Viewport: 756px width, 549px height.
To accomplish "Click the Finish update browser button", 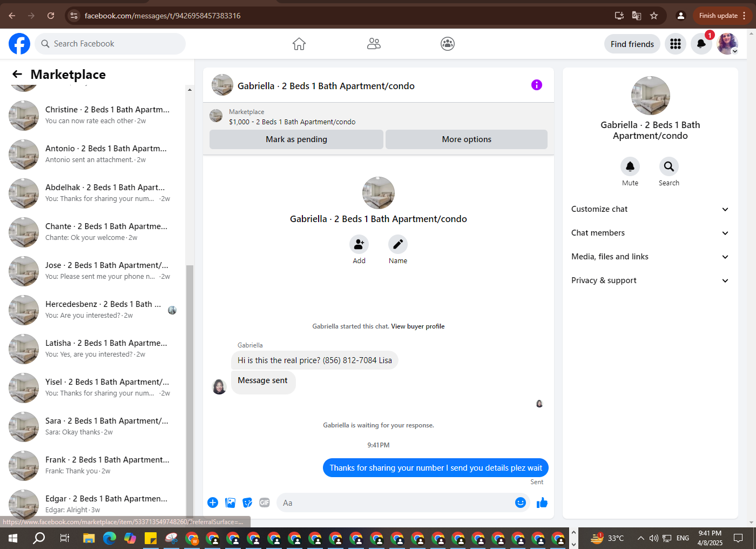I will (x=722, y=16).
